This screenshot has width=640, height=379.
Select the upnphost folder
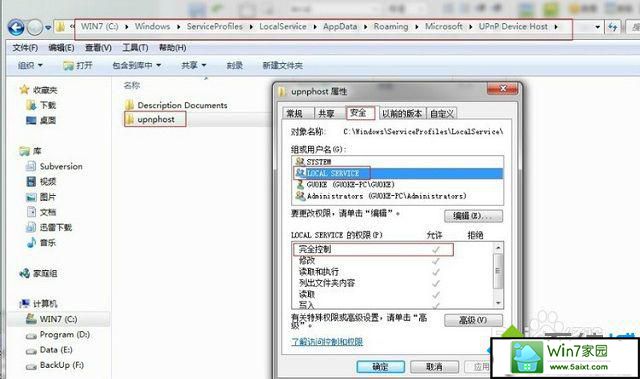pos(150,120)
